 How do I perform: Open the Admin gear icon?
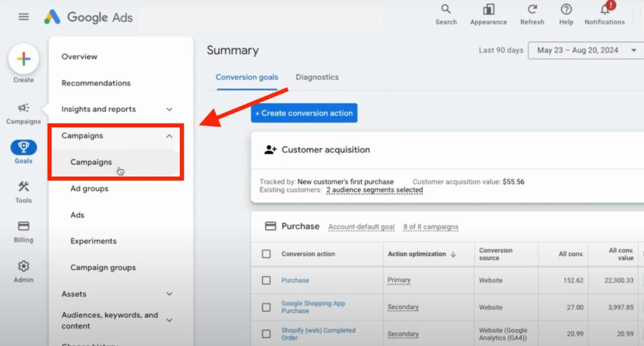pyautogui.click(x=23, y=266)
